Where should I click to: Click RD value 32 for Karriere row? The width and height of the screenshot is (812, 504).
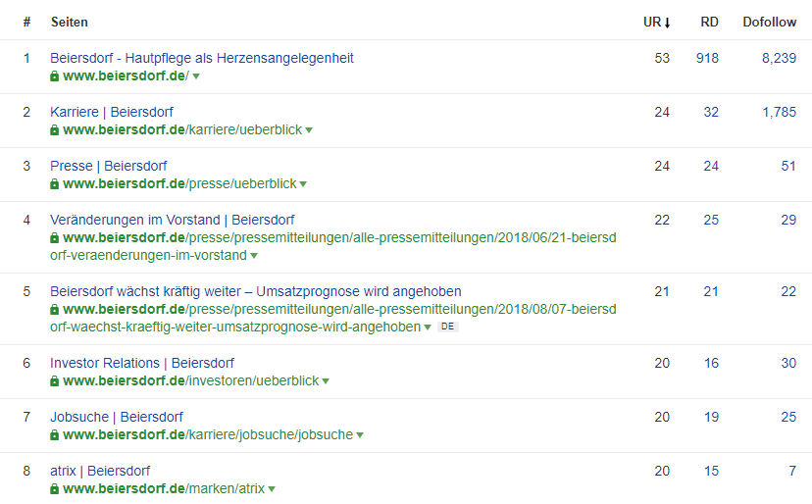pyautogui.click(x=711, y=112)
